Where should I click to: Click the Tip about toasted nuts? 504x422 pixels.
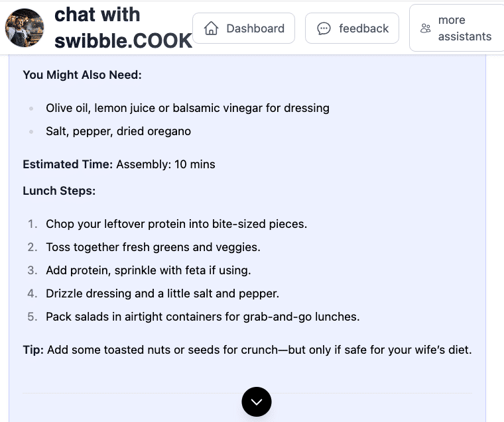click(x=247, y=350)
